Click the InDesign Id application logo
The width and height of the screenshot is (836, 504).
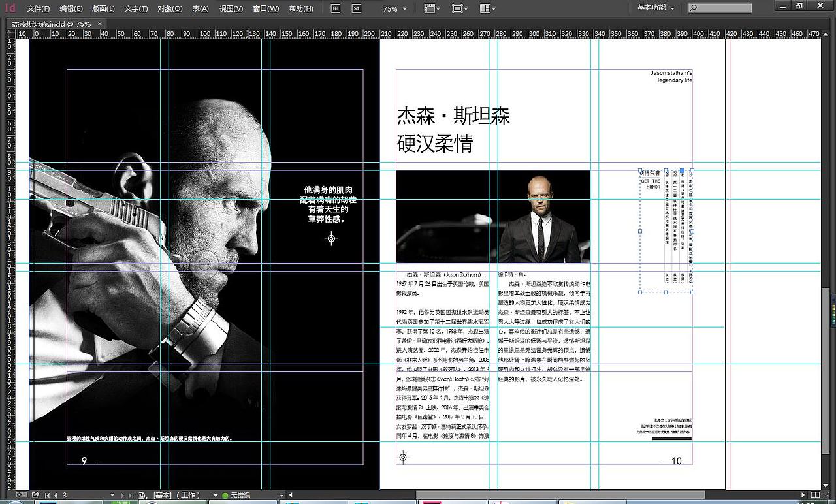[x=10, y=8]
